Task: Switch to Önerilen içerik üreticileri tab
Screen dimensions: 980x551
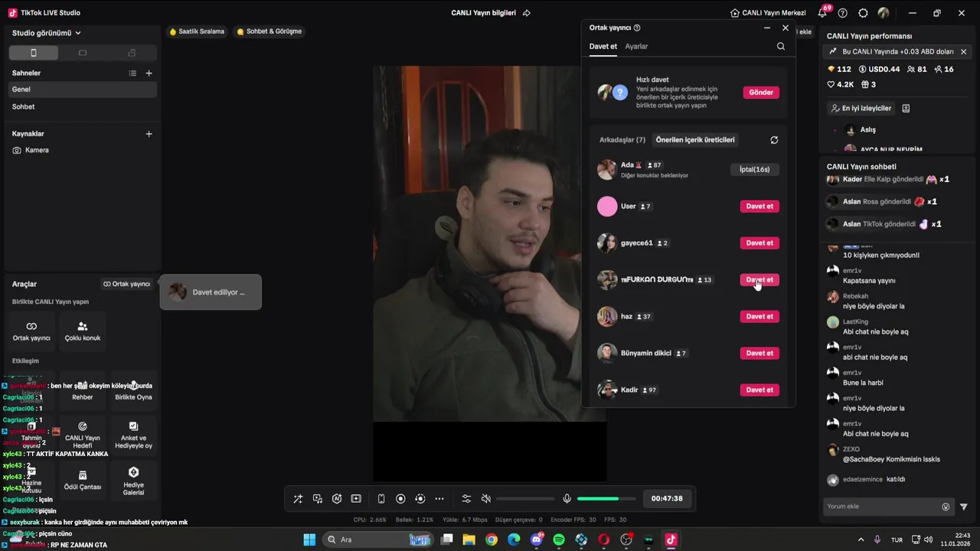Action: [x=695, y=140]
